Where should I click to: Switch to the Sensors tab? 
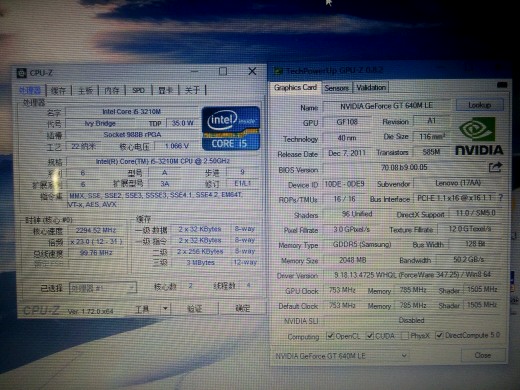click(x=336, y=88)
